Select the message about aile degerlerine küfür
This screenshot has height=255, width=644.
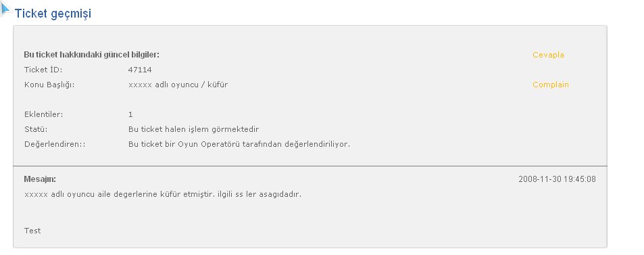coord(163,194)
